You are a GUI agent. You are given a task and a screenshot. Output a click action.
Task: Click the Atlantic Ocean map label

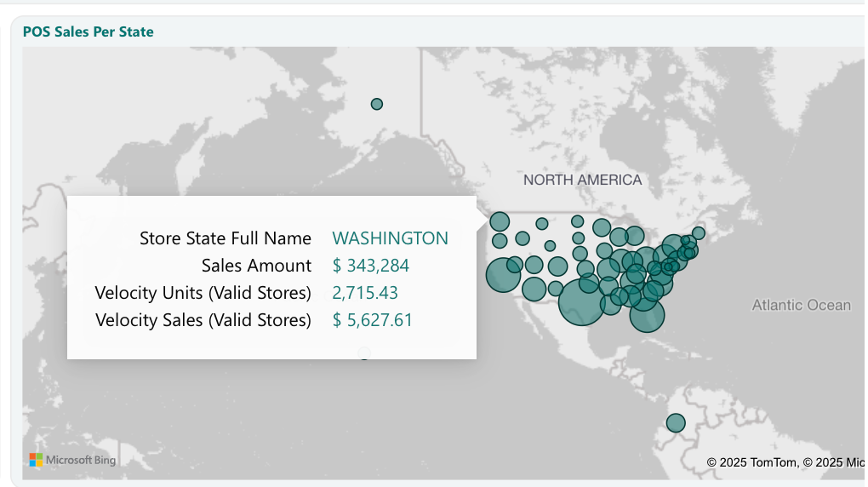pyautogui.click(x=801, y=306)
